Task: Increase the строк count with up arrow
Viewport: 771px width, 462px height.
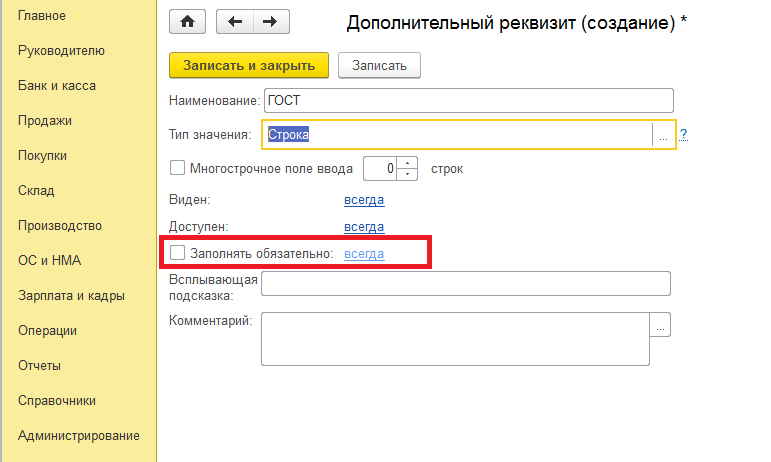Action: coord(407,162)
